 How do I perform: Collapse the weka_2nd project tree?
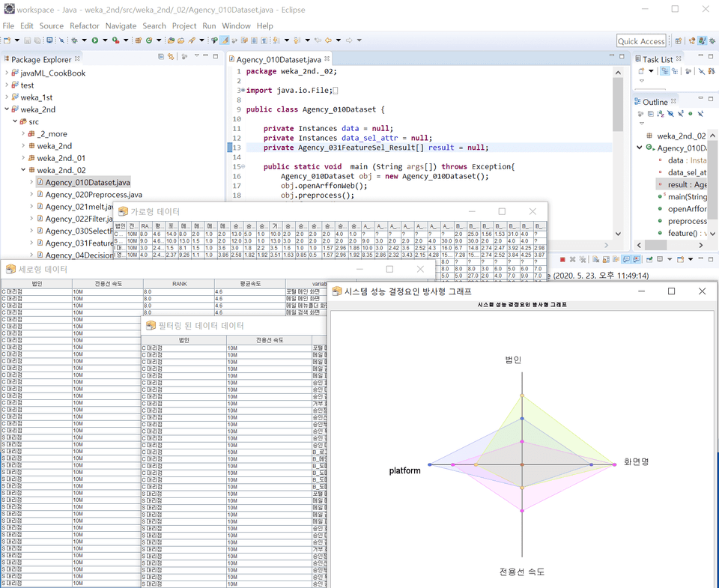pyautogui.click(x=7, y=109)
